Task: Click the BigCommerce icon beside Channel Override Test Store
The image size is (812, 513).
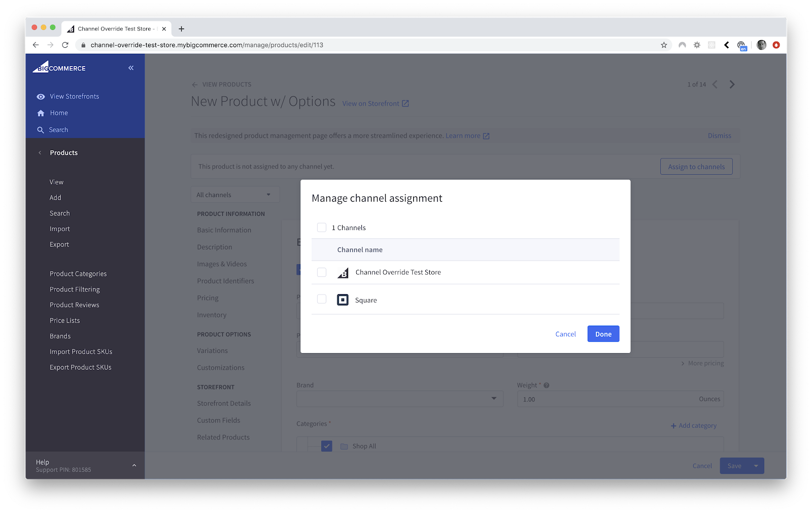Action: point(343,272)
